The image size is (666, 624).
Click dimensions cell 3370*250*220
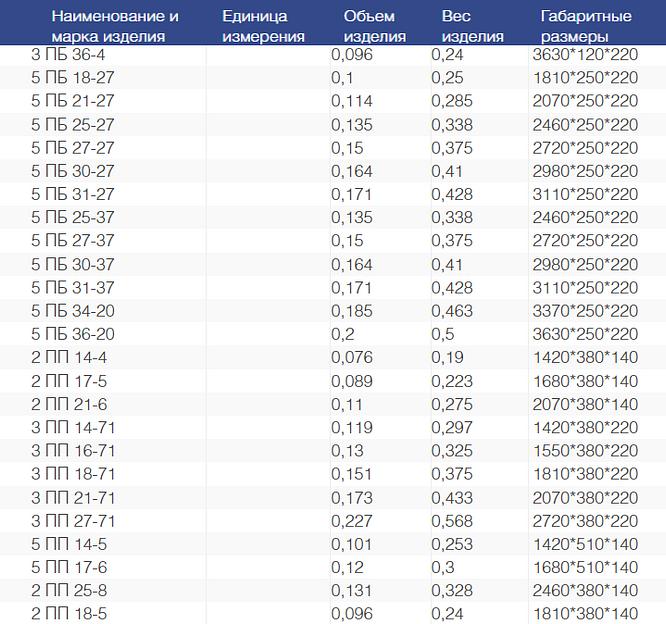pyautogui.click(x=586, y=312)
